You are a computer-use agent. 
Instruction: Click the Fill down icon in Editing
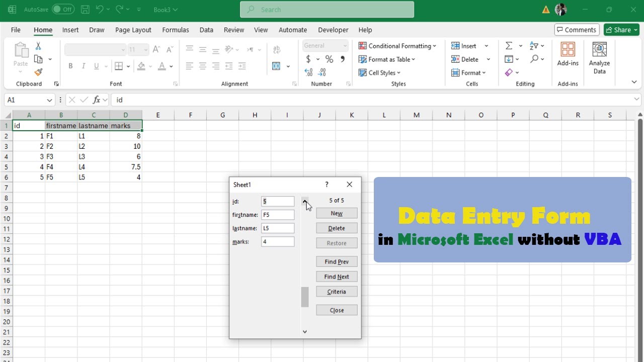pyautogui.click(x=509, y=59)
